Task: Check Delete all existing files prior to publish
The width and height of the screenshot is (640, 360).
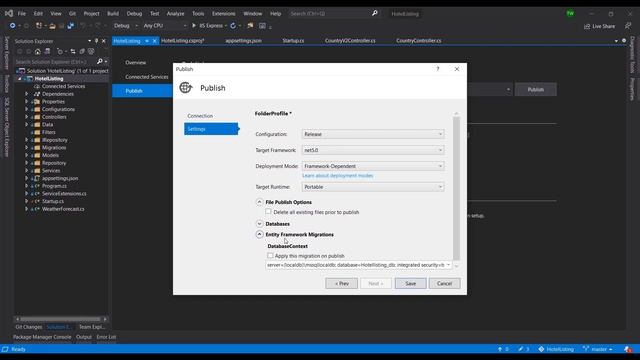Action: pyautogui.click(x=268, y=211)
